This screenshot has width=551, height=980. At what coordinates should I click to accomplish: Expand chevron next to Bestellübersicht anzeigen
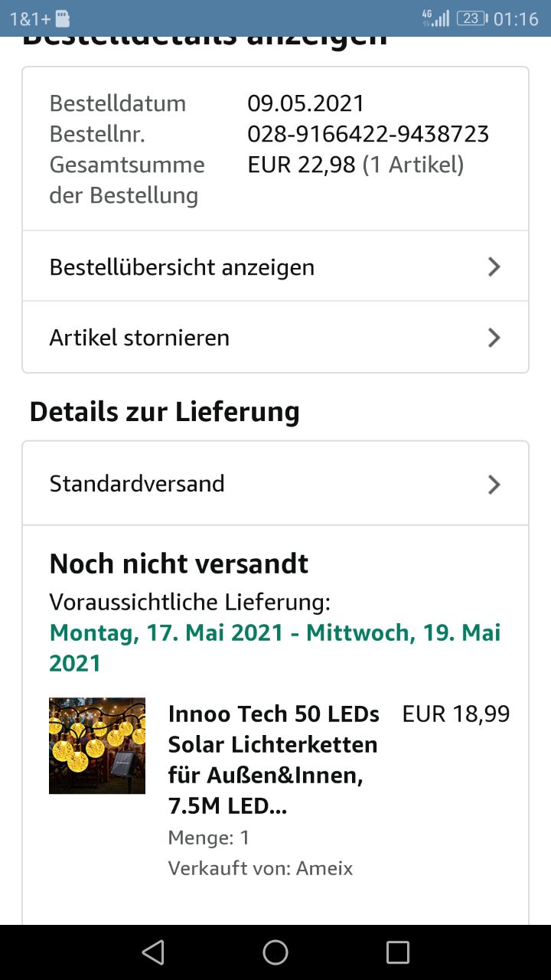pos(494,266)
